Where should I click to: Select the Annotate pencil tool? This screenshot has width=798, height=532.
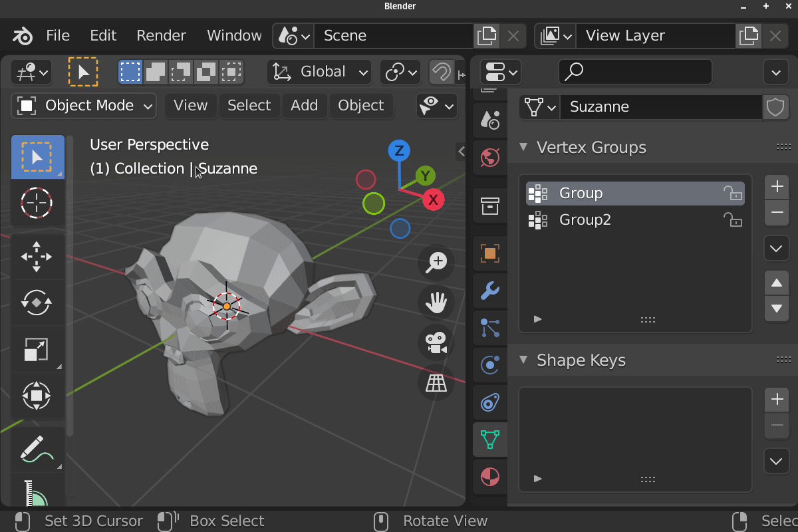(x=37, y=449)
